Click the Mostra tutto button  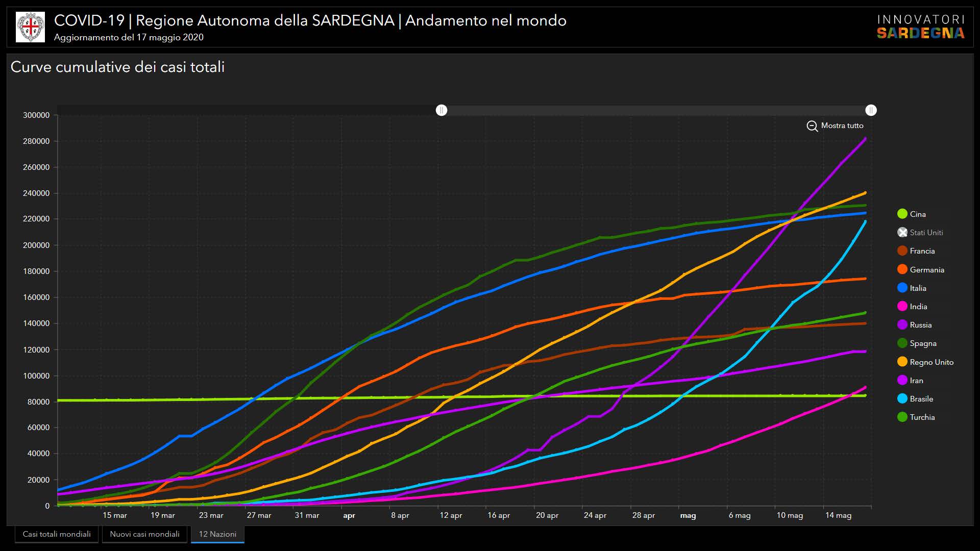(x=842, y=126)
